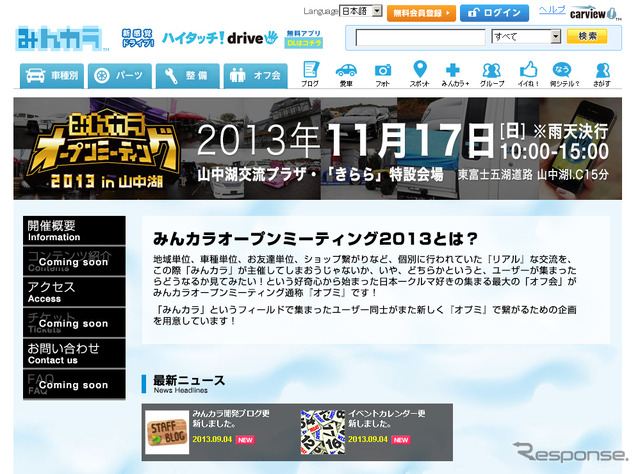Image resolution: width=640 pixels, height=474 pixels.
Task: Open アクセス Access in the sidebar
Action: [x=74, y=292]
